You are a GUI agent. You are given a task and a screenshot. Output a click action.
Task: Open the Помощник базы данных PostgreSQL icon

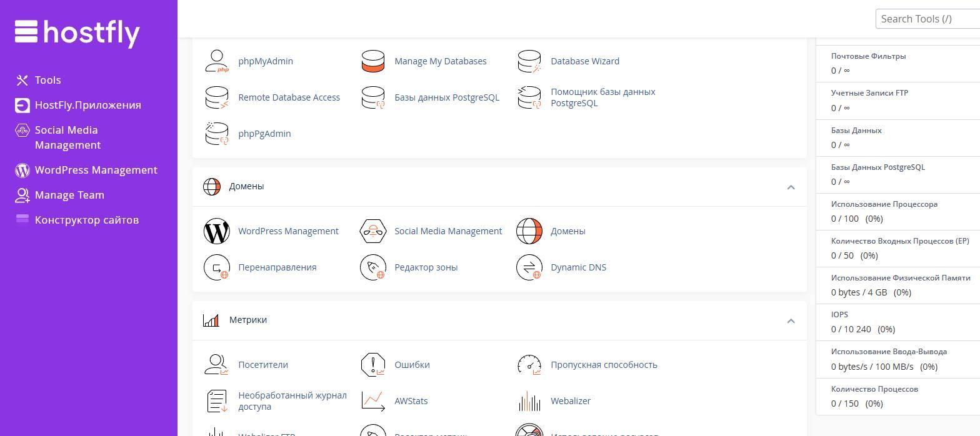529,97
